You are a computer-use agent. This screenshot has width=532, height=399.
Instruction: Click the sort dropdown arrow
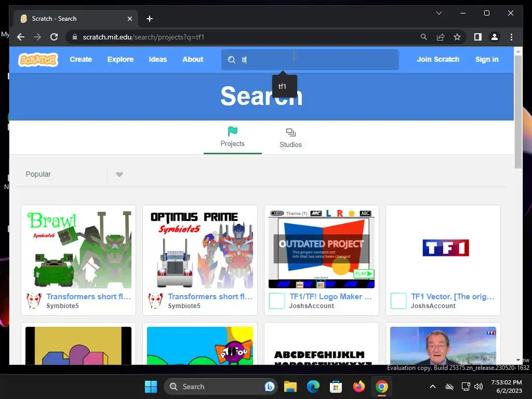point(119,175)
